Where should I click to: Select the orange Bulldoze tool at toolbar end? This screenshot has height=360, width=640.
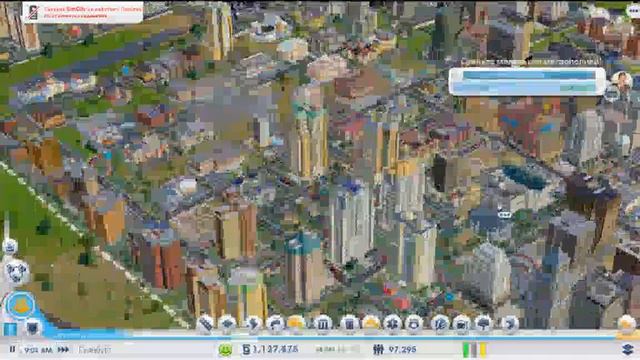tap(627, 324)
